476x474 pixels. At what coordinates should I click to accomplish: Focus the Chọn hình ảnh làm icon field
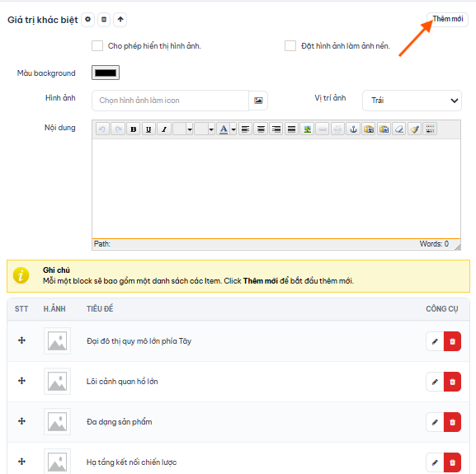tap(170, 101)
